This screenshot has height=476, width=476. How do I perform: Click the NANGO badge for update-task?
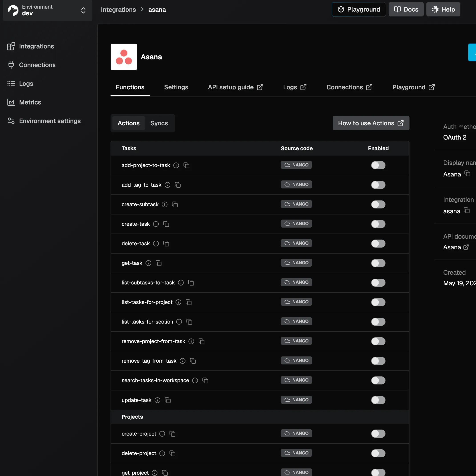(296, 400)
